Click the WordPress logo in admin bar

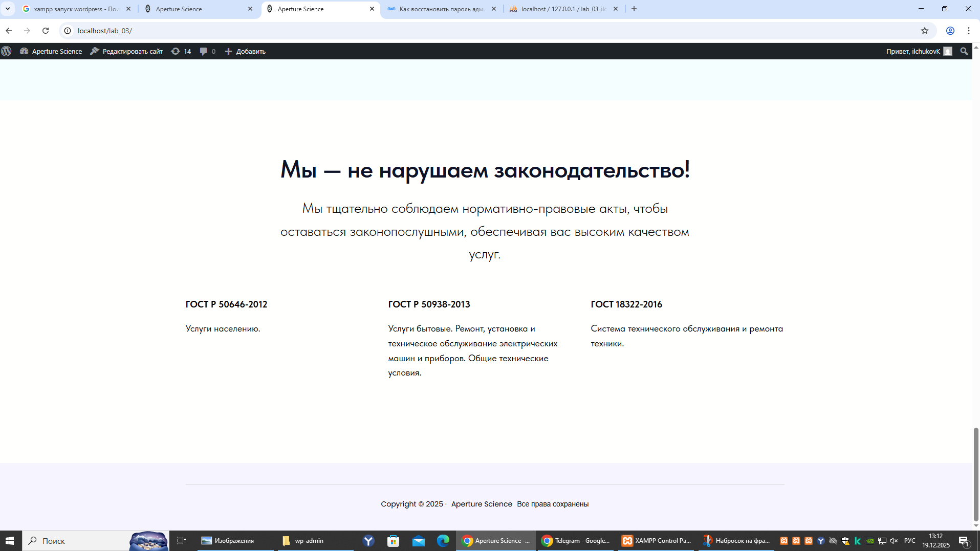[7, 51]
